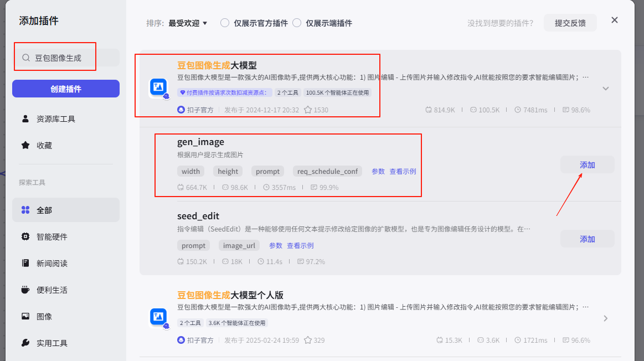Select the 全部 category
Screen dimensions: 644x361
click(x=66, y=210)
